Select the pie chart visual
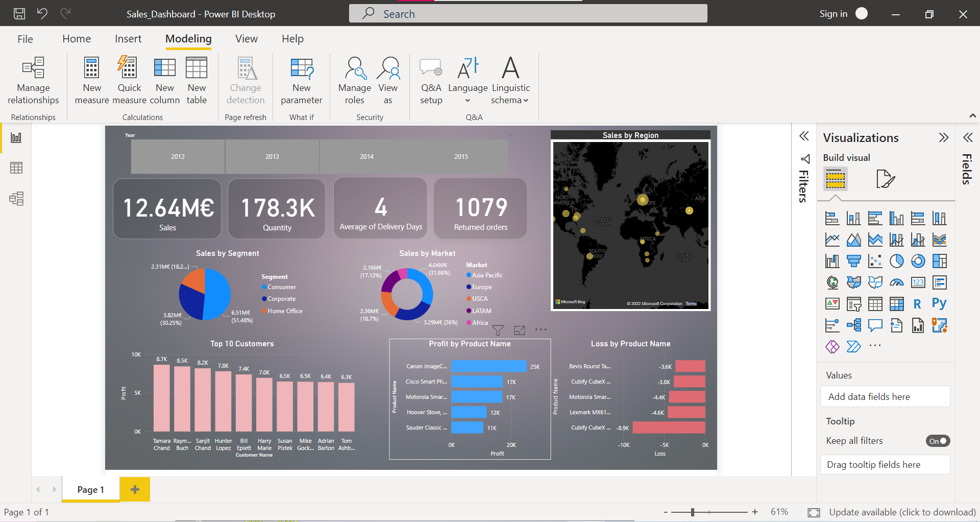Screen dimensions: 980x522 (897, 260)
